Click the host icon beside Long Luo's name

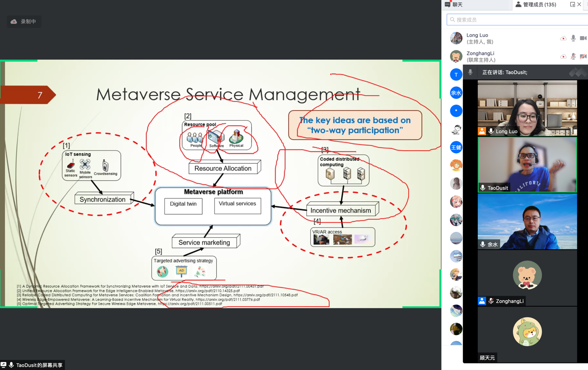[482, 131]
